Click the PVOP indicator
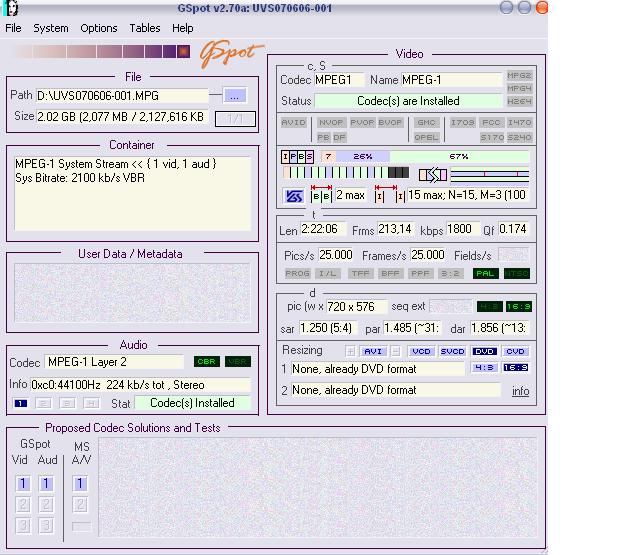The height and width of the screenshot is (555, 640). pos(362,122)
